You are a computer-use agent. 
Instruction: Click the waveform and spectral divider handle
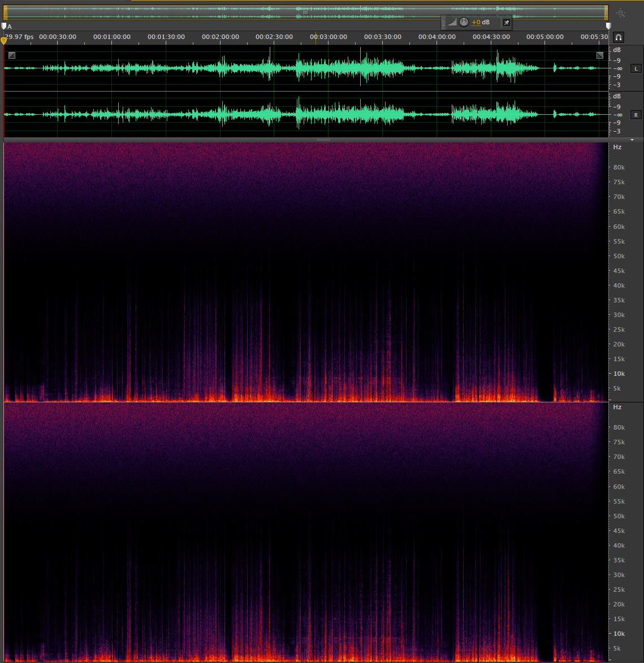pos(323,140)
